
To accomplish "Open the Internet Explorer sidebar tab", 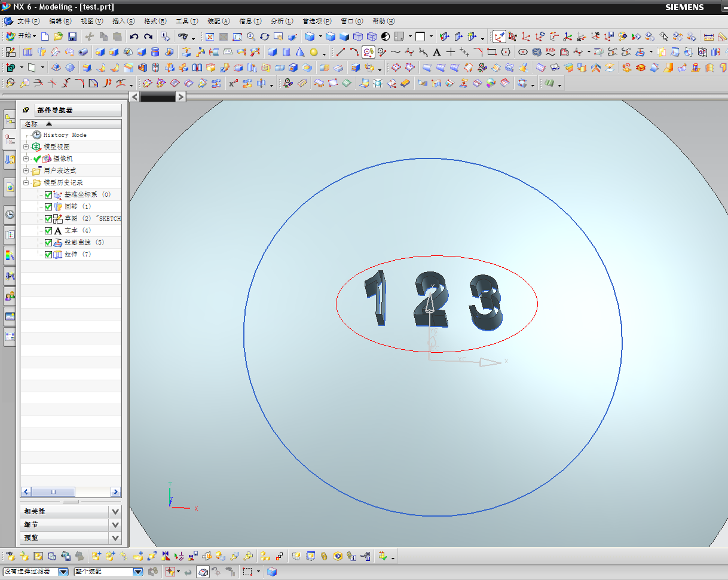I will pos(10,187).
